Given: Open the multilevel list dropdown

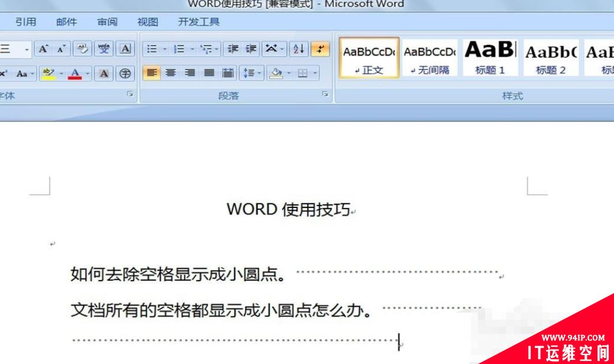Looking at the screenshot, I should [x=209, y=49].
